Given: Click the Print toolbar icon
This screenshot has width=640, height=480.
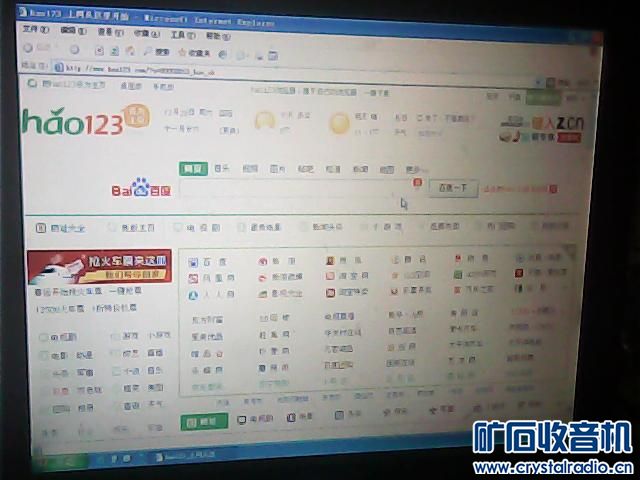Looking at the screenshot, I should [x=259, y=56].
